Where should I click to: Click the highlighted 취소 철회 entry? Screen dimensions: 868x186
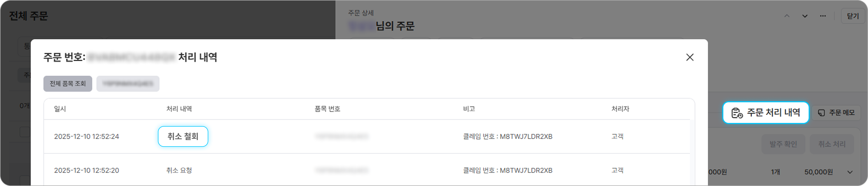[x=183, y=137]
